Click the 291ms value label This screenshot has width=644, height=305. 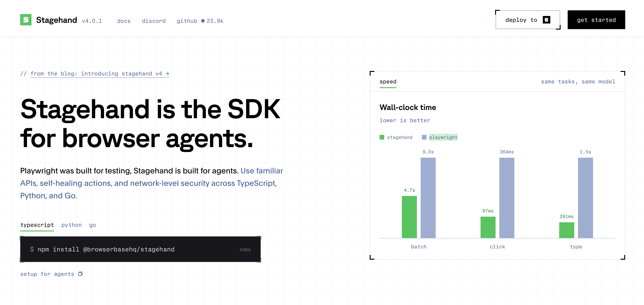566,216
